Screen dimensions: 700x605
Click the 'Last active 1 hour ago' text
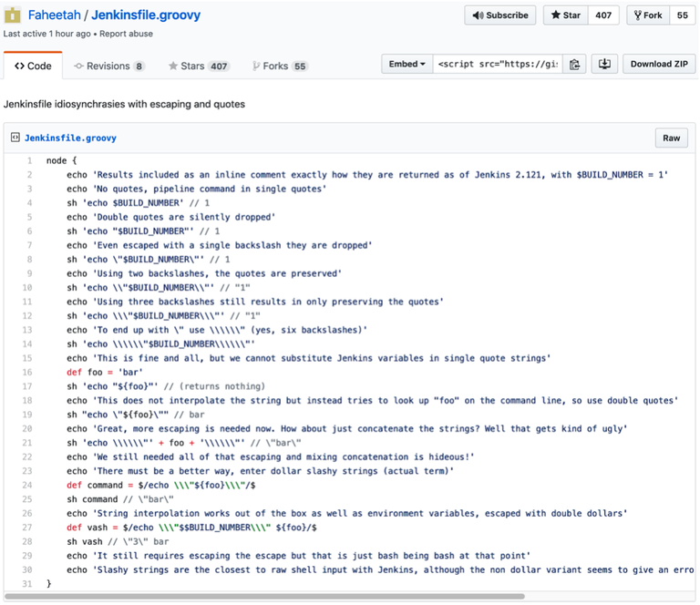coord(46,34)
